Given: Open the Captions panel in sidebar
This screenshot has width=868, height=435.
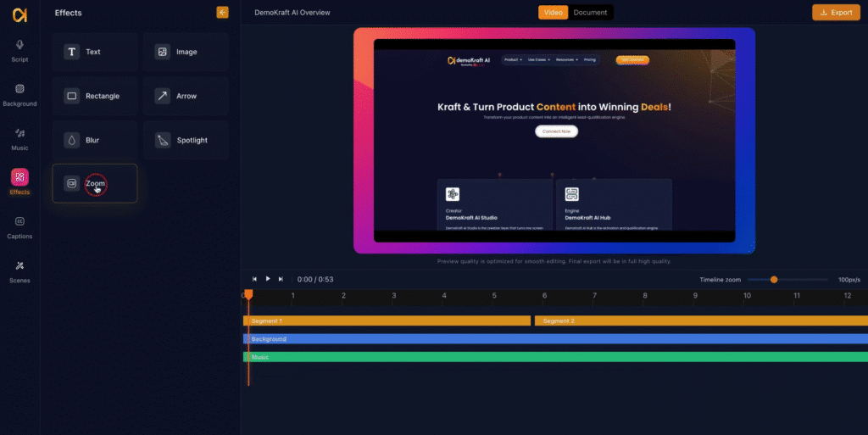Looking at the screenshot, I should [x=19, y=226].
